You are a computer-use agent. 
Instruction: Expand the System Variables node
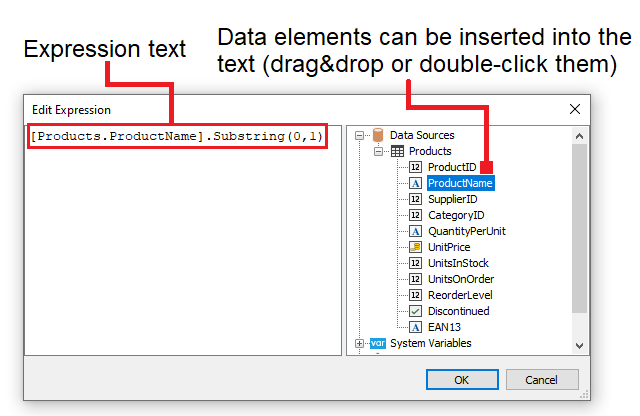tap(359, 343)
